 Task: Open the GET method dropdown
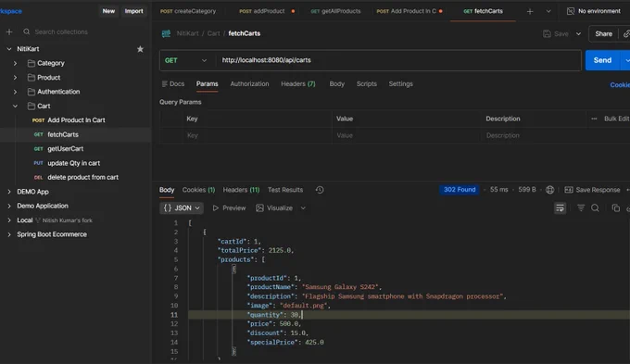[x=185, y=61]
